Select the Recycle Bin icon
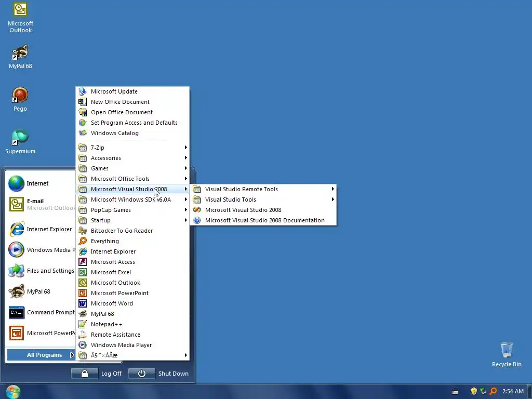The width and height of the screenshot is (532, 399). pyautogui.click(x=507, y=354)
